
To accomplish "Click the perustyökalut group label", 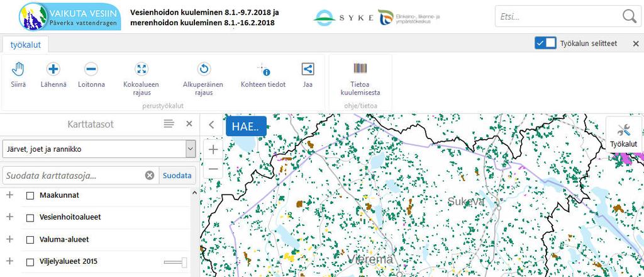I will coord(163,106).
